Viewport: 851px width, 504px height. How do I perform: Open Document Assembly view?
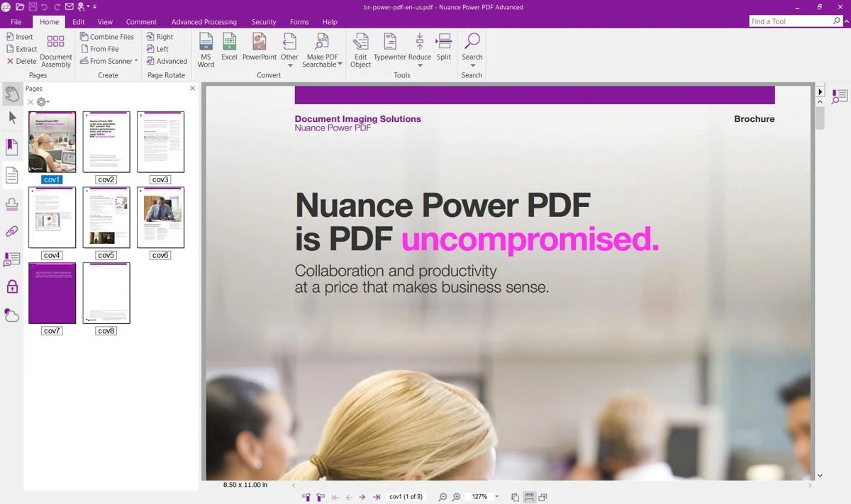[x=56, y=50]
